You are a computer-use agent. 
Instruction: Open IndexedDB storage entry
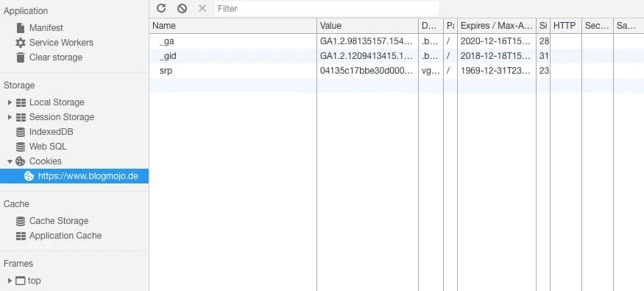click(x=52, y=132)
